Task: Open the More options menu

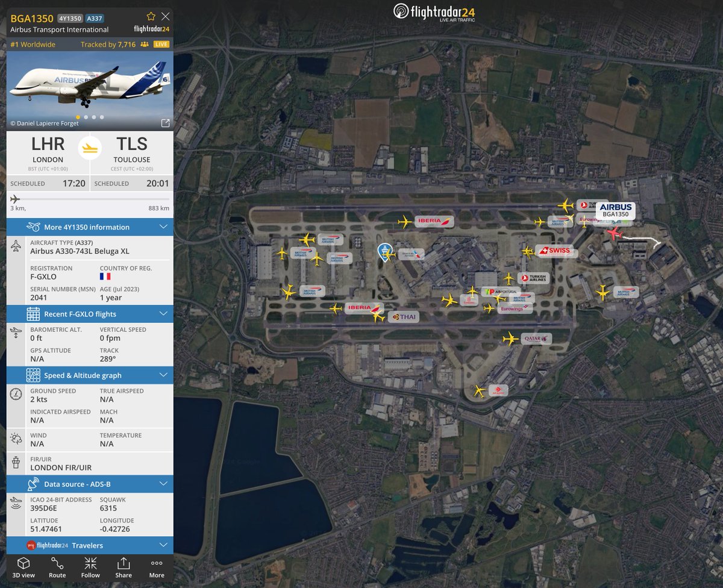Action: [x=157, y=568]
